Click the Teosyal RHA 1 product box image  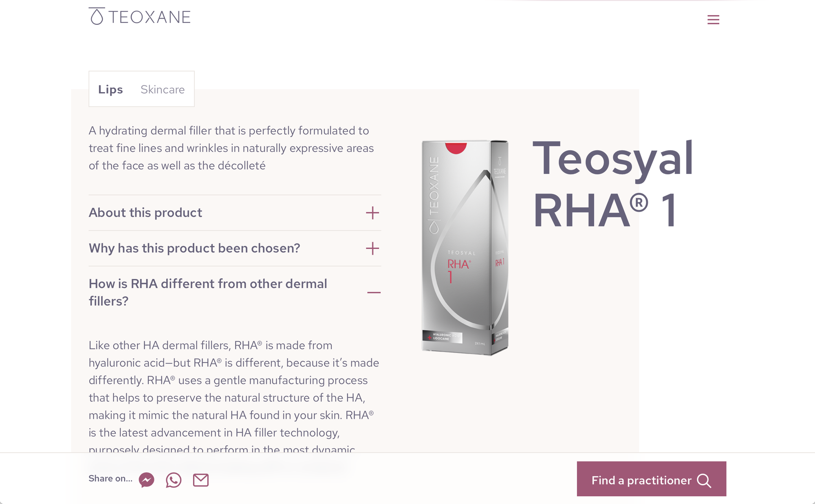(465, 247)
